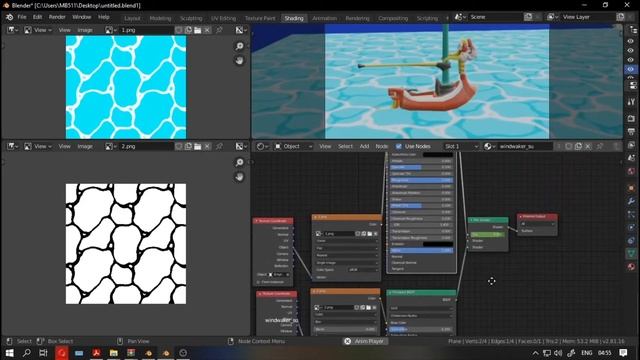Click the 2.png image name field

[146, 146]
